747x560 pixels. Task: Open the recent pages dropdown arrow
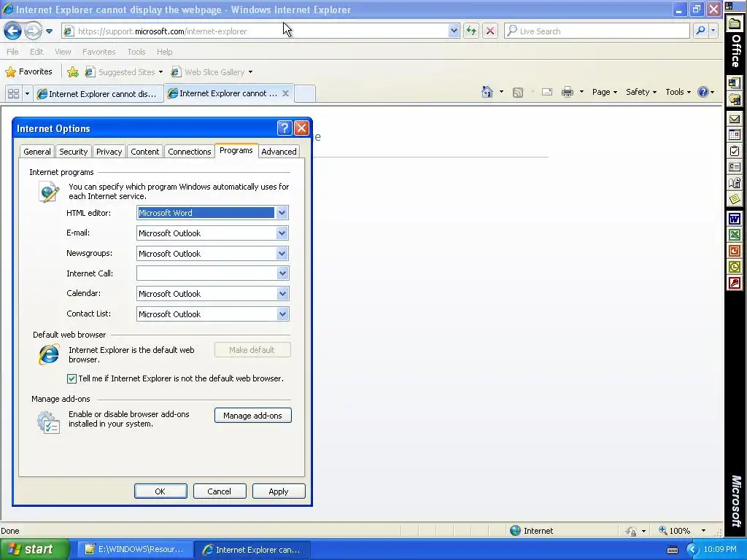pos(49,31)
